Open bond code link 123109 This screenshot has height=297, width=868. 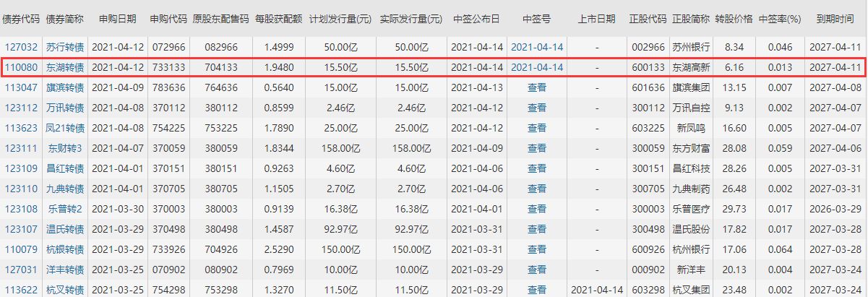pos(21,168)
